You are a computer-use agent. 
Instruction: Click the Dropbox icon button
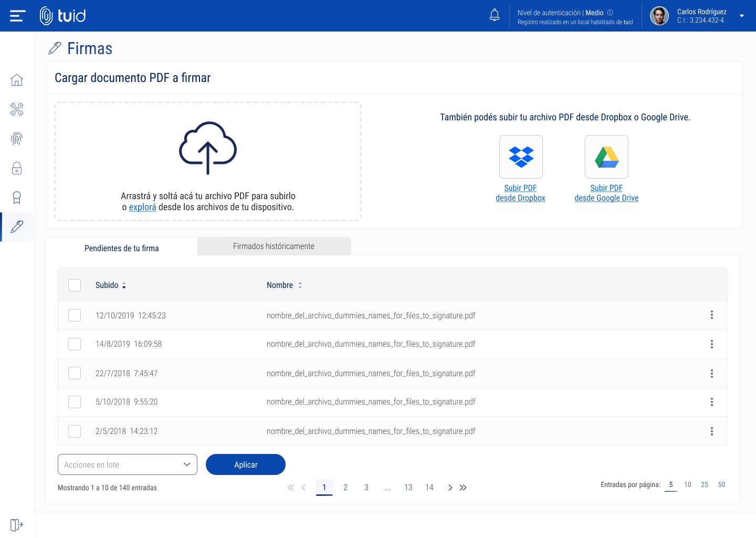click(521, 157)
